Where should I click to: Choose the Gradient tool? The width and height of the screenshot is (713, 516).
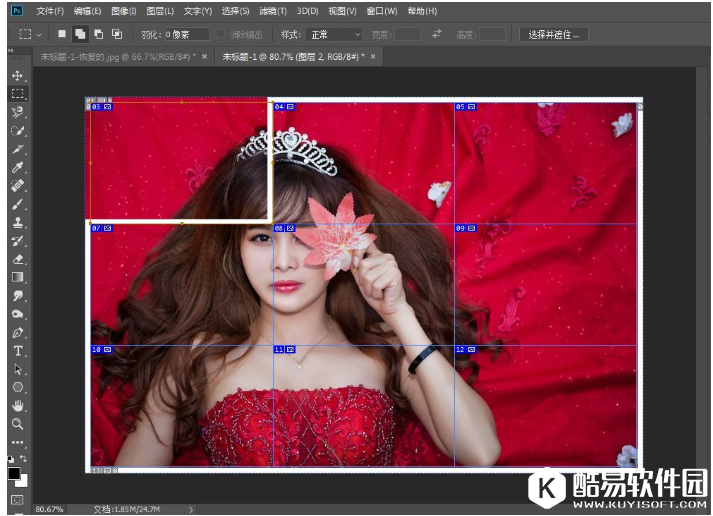point(18,277)
